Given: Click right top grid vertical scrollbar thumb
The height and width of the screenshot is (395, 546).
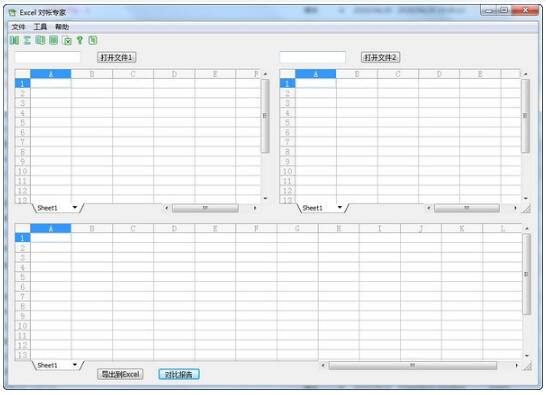Looking at the screenshot, I should [x=525, y=116].
